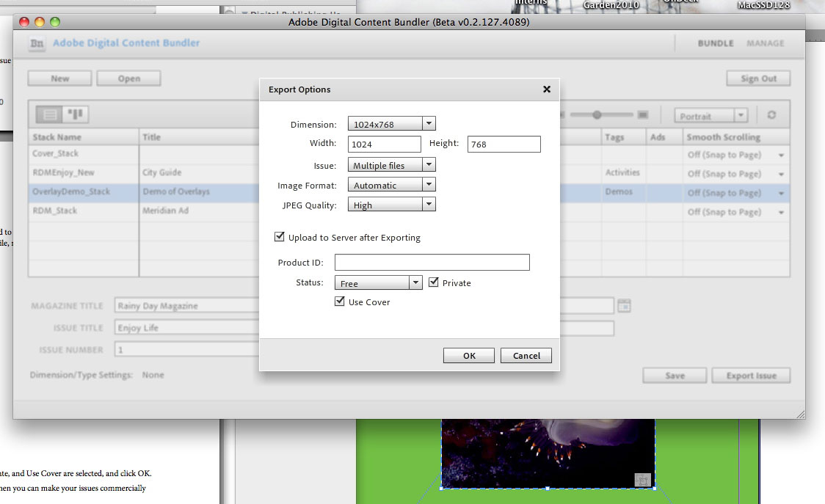Click the Issue Title field
Viewport: 825px width, 504px height.
click(187, 328)
